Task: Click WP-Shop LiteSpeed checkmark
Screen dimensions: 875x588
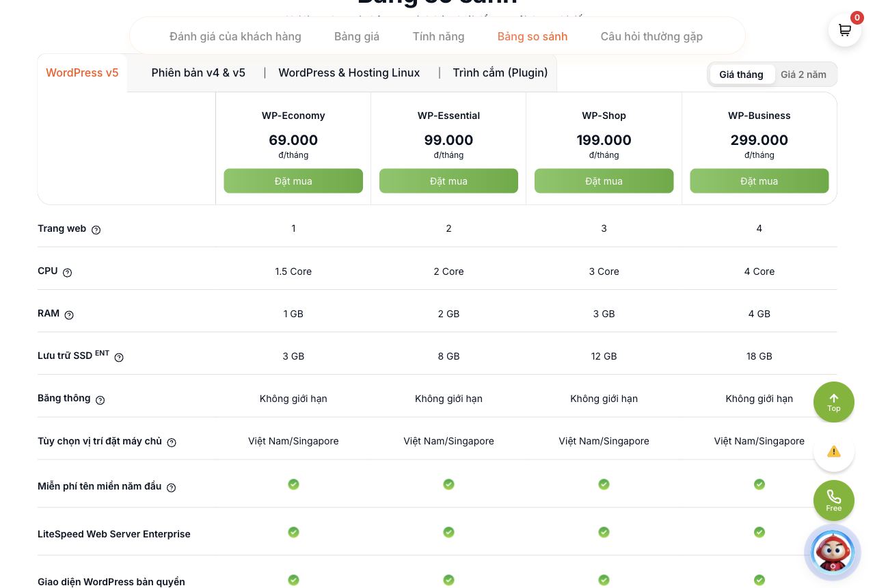Action: point(604,532)
